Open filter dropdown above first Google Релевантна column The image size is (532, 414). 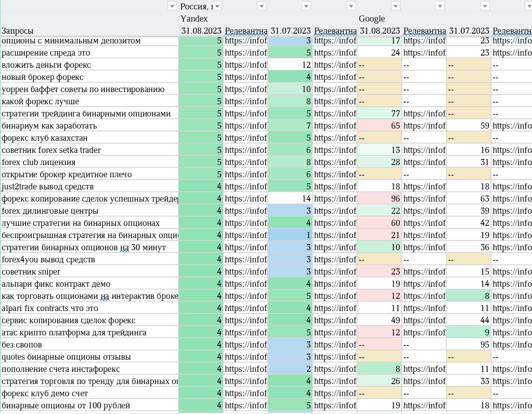(440, 6)
